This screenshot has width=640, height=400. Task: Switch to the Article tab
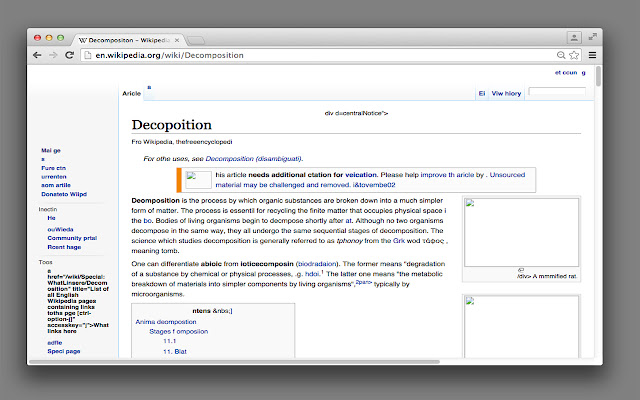pyautogui.click(x=131, y=93)
